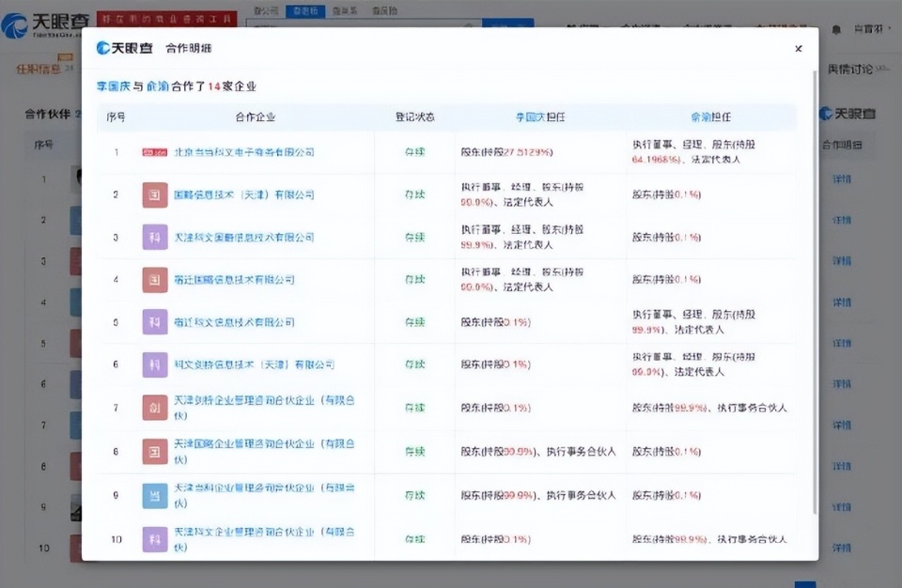This screenshot has height=588, width=902.
Task: Open 国略信息技术(天津)有限公司 company link
Action: [x=244, y=195]
